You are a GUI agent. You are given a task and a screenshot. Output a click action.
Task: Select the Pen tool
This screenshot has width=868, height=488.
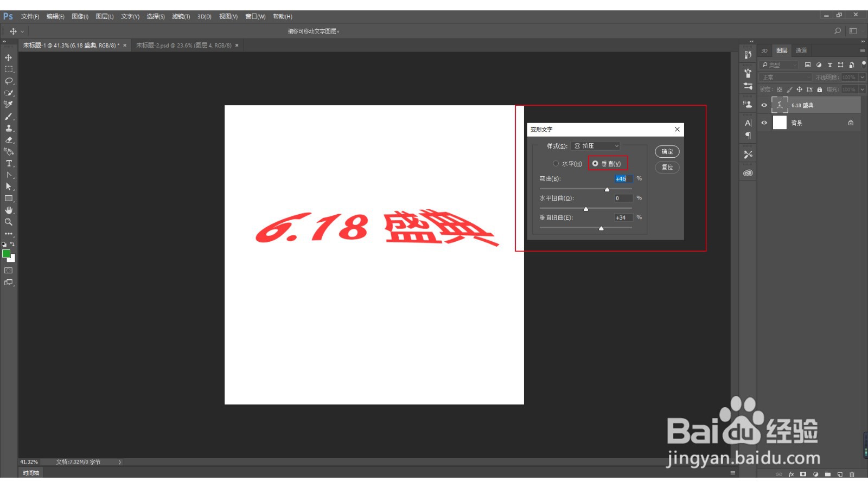[9, 175]
